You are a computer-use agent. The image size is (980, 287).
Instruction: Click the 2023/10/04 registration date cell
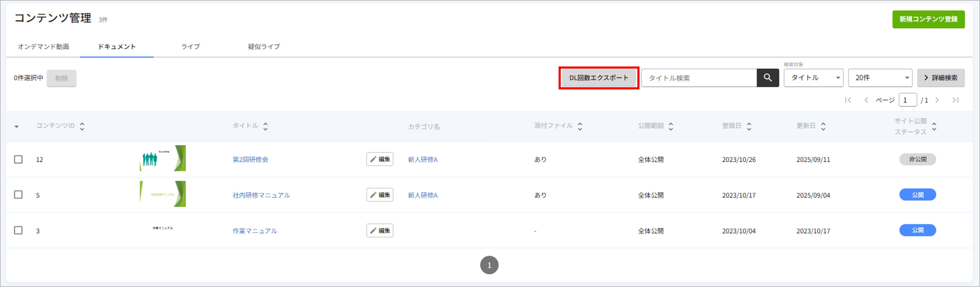click(739, 231)
